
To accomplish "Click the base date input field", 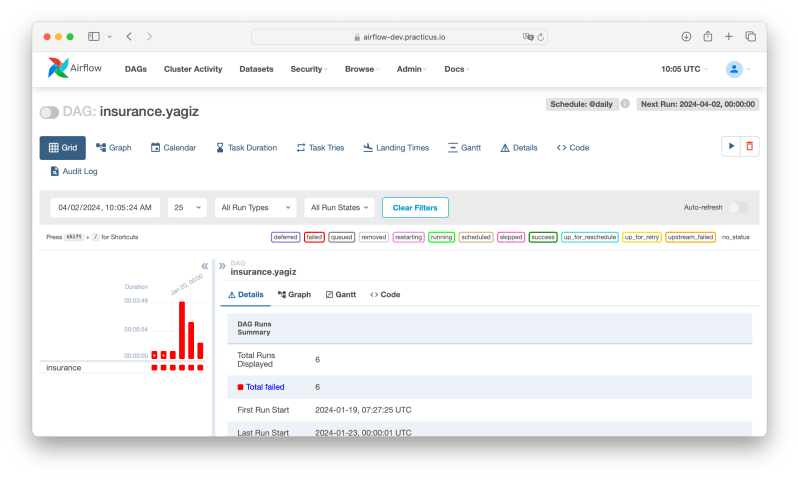I will [105, 207].
